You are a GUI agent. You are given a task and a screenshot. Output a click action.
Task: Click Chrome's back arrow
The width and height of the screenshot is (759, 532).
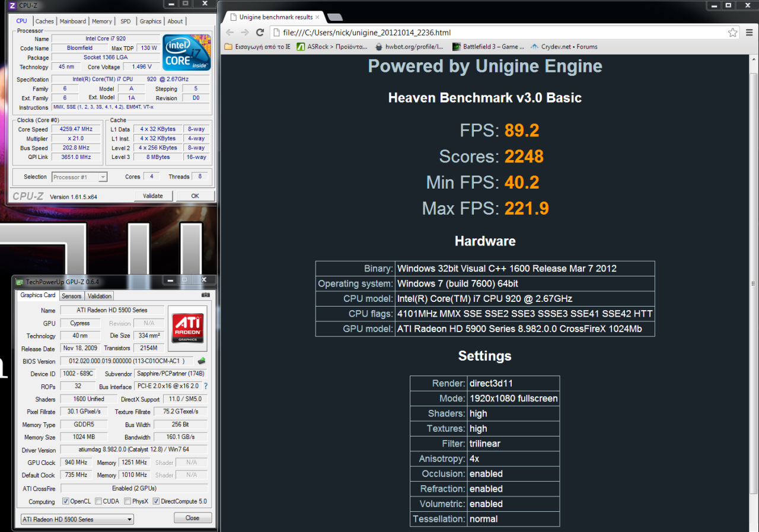coord(229,32)
